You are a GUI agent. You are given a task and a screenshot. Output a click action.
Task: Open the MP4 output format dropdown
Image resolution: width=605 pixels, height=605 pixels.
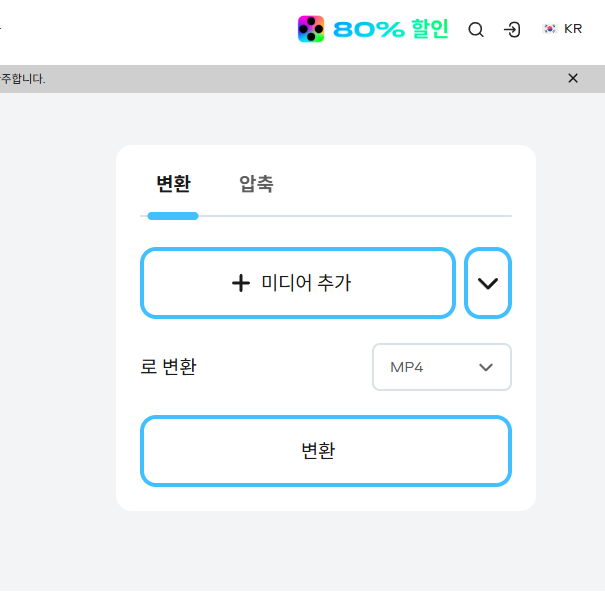coord(441,367)
